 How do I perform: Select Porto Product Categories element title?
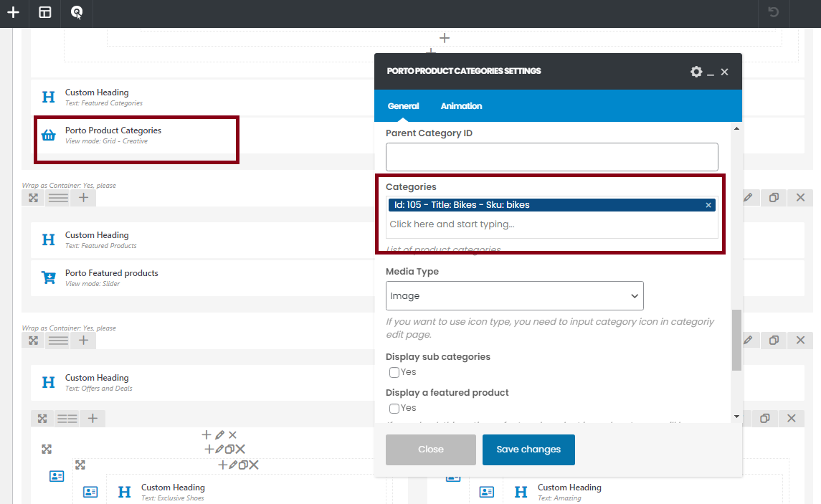pos(113,130)
